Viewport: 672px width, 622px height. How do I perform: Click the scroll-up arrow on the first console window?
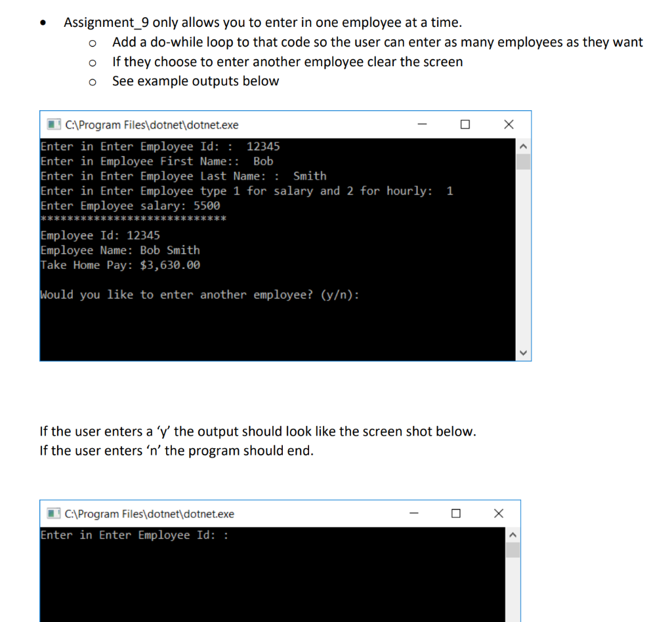coord(523,146)
